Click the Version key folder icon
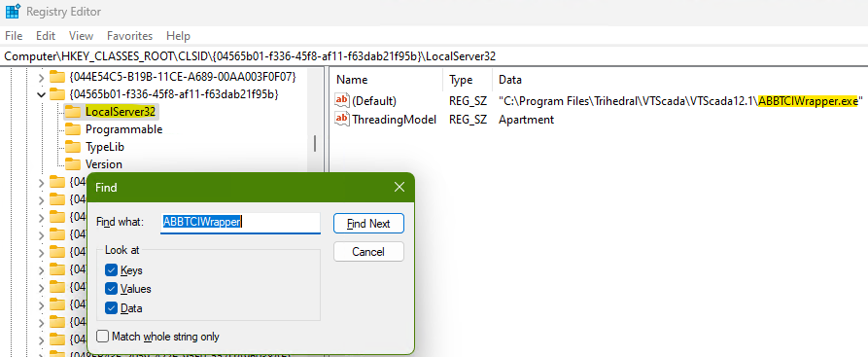This screenshot has width=868, height=357. [x=73, y=164]
